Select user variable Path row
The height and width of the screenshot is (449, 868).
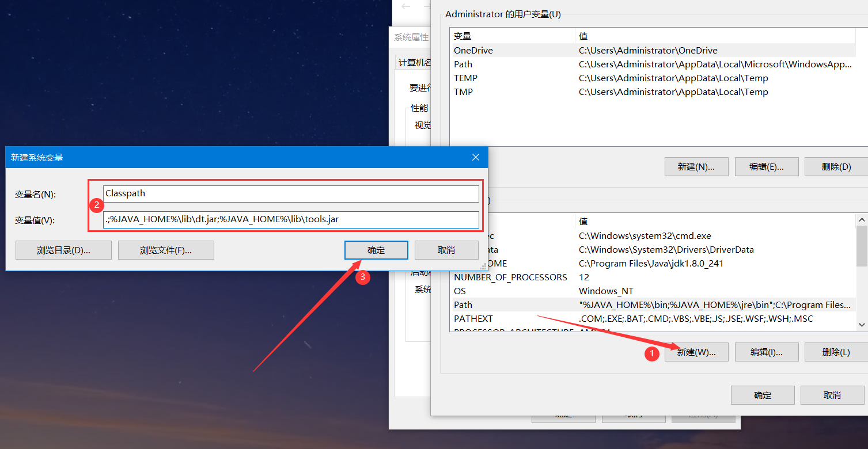[653, 64]
